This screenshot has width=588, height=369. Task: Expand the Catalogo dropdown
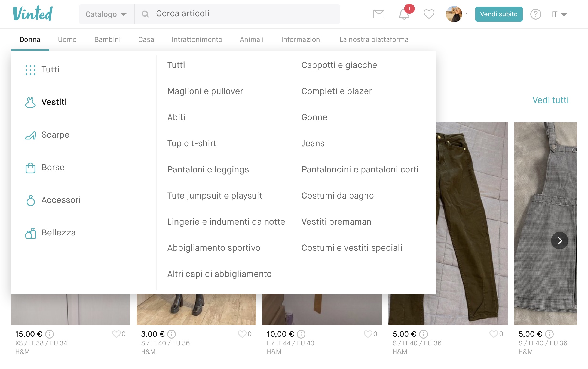(x=106, y=14)
